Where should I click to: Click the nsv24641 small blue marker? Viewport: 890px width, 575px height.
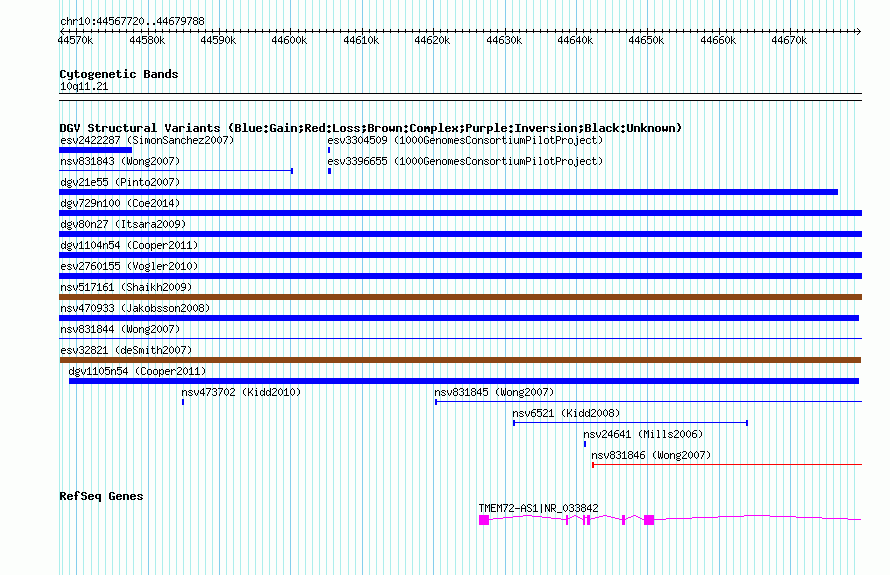click(x=585, y=444)
